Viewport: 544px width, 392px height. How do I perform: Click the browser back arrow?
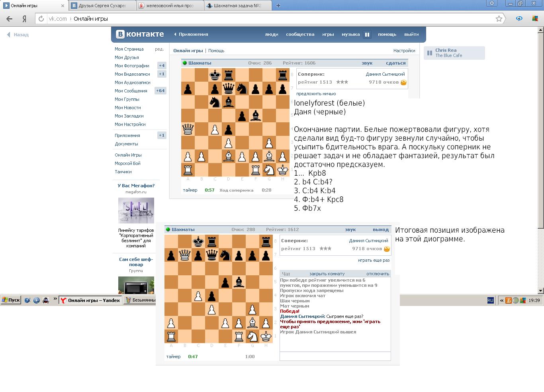[x=10, y=19]
